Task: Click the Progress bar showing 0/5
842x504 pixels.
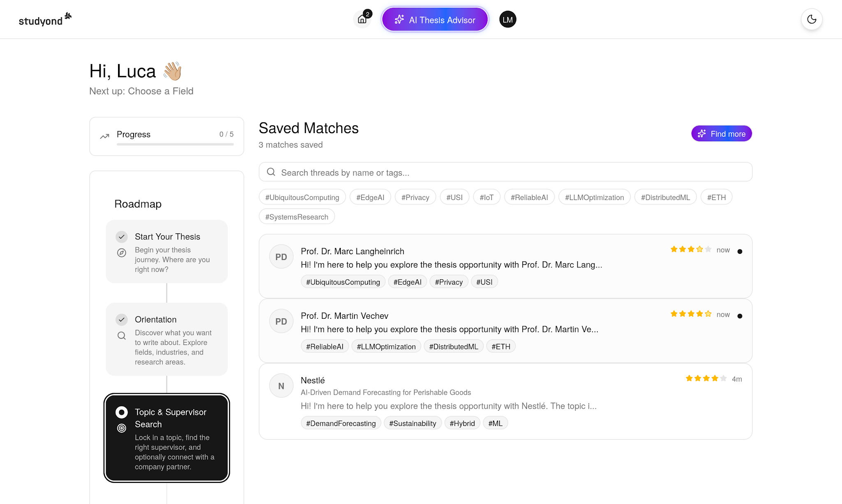Action: [175, 144]
